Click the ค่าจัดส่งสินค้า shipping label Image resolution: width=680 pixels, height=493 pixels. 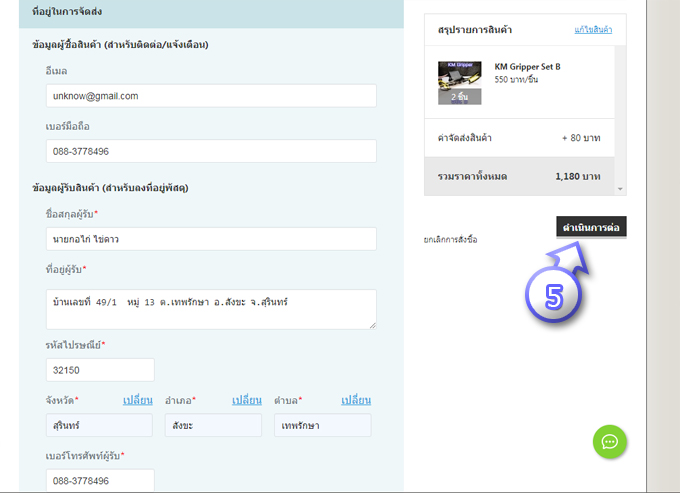click(464, 138)
